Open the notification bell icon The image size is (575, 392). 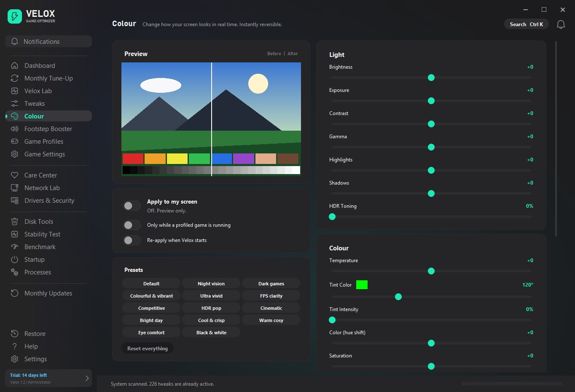(561, 24)
